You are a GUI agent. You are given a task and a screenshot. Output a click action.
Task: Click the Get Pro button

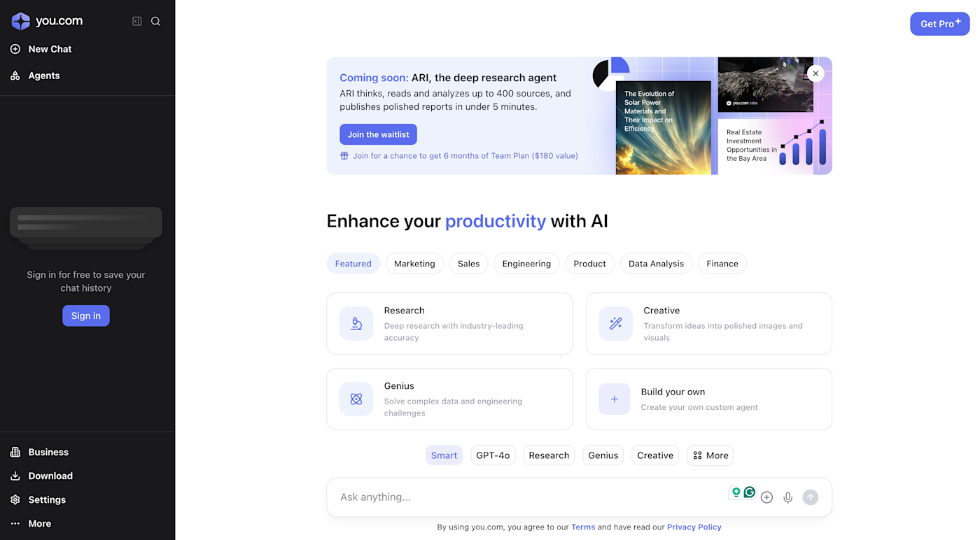(940, 24)
